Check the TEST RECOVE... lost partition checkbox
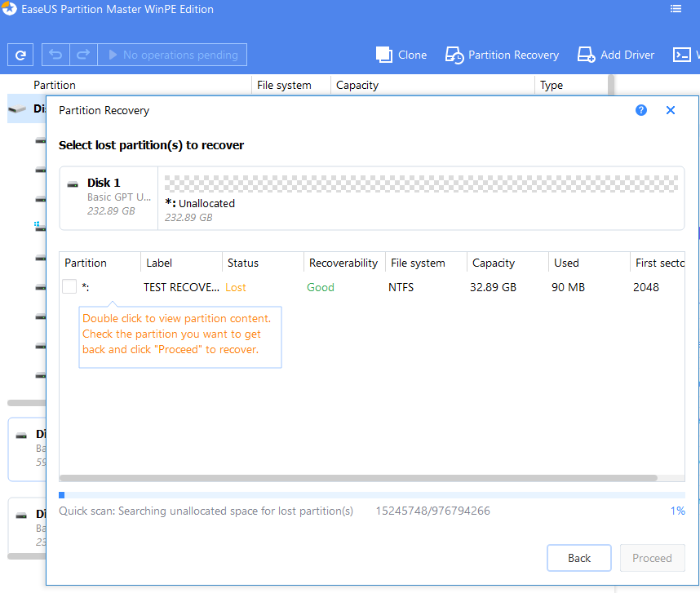Image resolution: width=700 pixels, height=593 pixels. (x=69, y=286)
